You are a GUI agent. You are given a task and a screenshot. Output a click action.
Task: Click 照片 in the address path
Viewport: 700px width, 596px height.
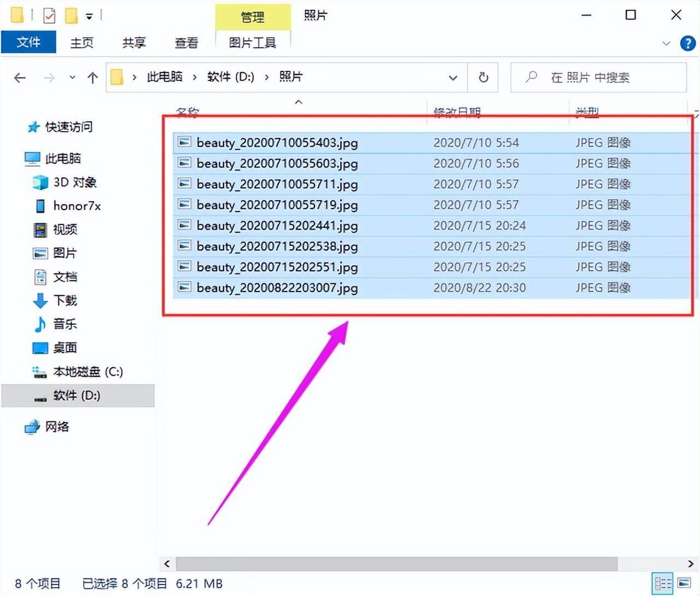291,77
